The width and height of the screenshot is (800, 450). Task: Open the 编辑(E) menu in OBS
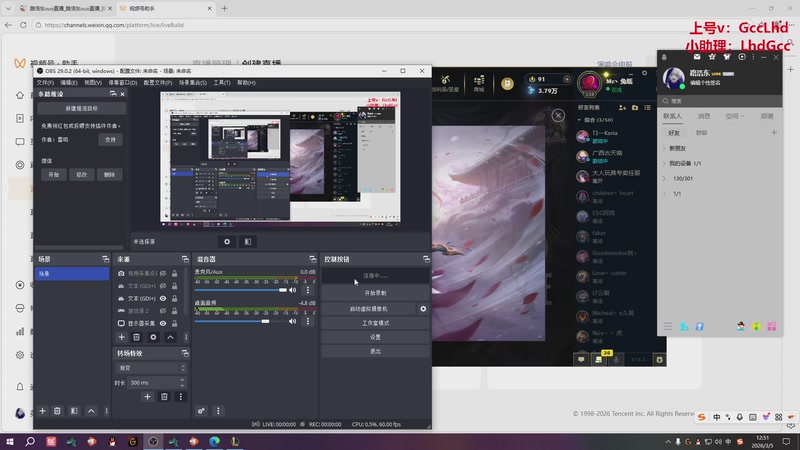(x=69, y=83)
